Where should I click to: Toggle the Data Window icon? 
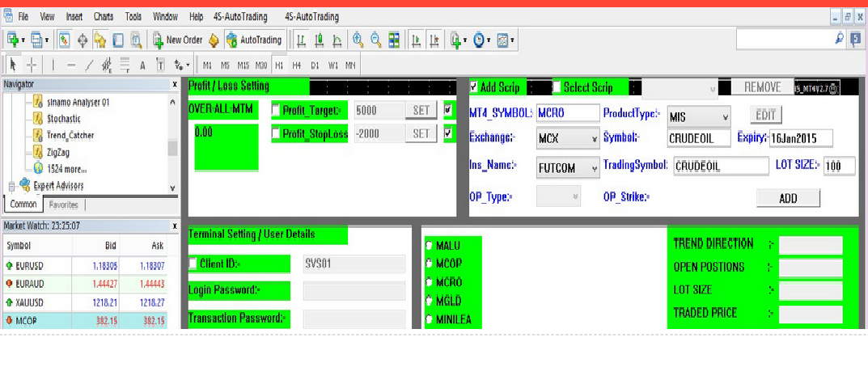pos(83,40)
